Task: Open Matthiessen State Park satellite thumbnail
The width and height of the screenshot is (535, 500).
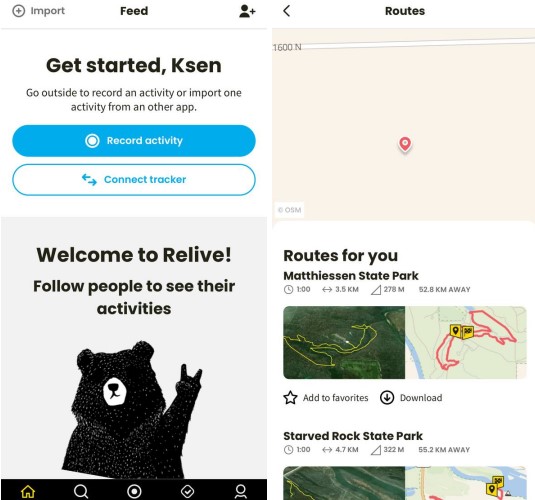Action: pos(344,342)
